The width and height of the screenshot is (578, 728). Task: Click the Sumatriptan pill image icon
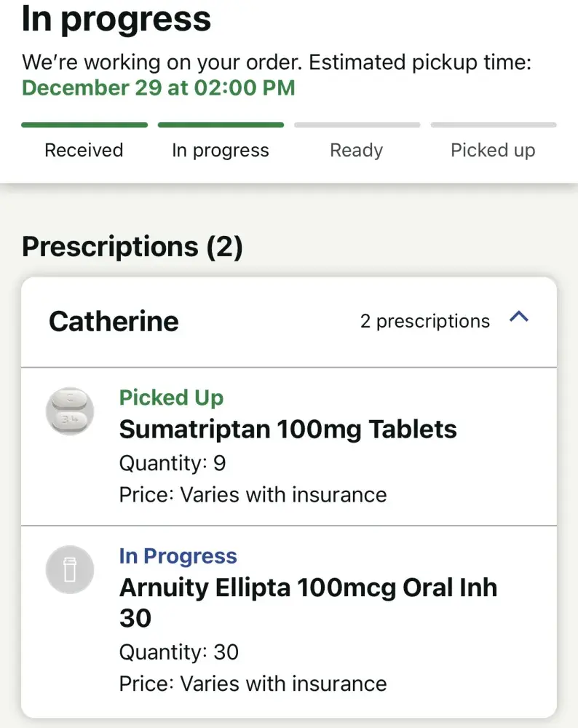tap(70, 411)
